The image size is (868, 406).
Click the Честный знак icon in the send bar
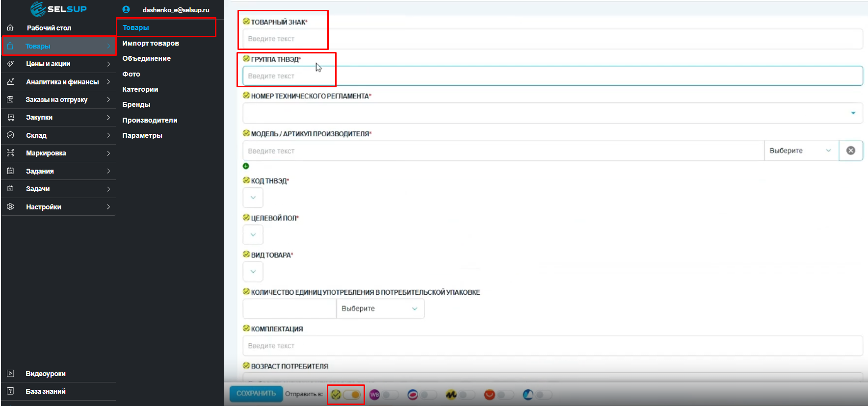[x=336, y=395]
